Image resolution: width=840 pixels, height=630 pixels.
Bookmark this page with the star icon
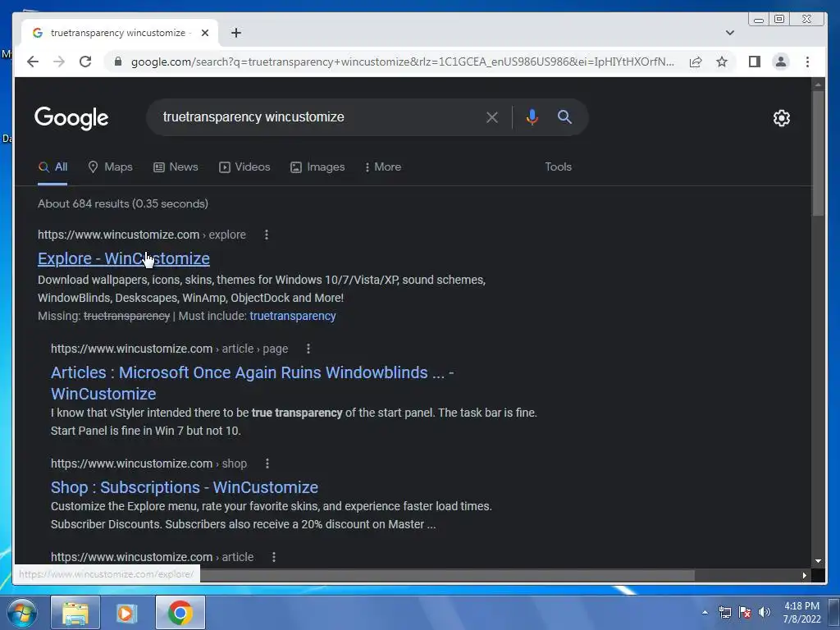click(722, 62)
